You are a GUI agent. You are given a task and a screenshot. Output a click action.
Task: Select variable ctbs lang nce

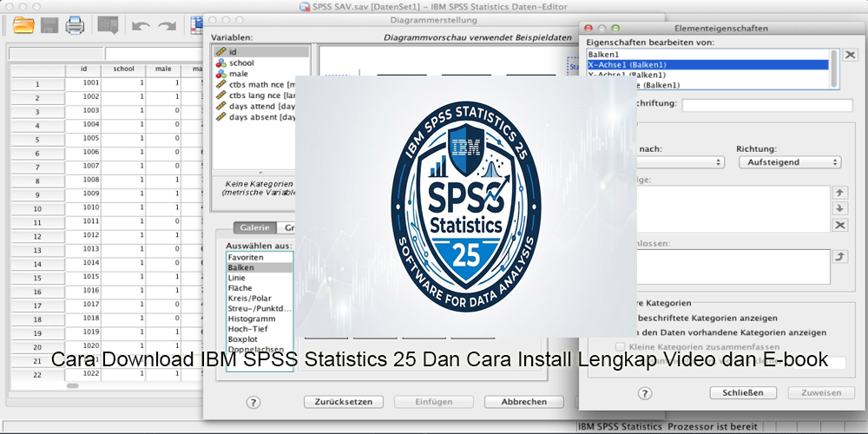click(x=260, y=95)
